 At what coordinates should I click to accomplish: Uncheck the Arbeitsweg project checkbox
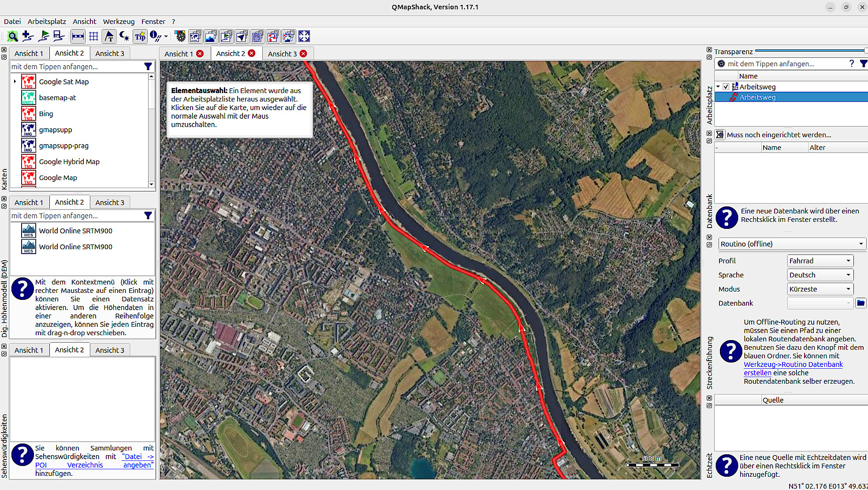[x=726, y=87]
